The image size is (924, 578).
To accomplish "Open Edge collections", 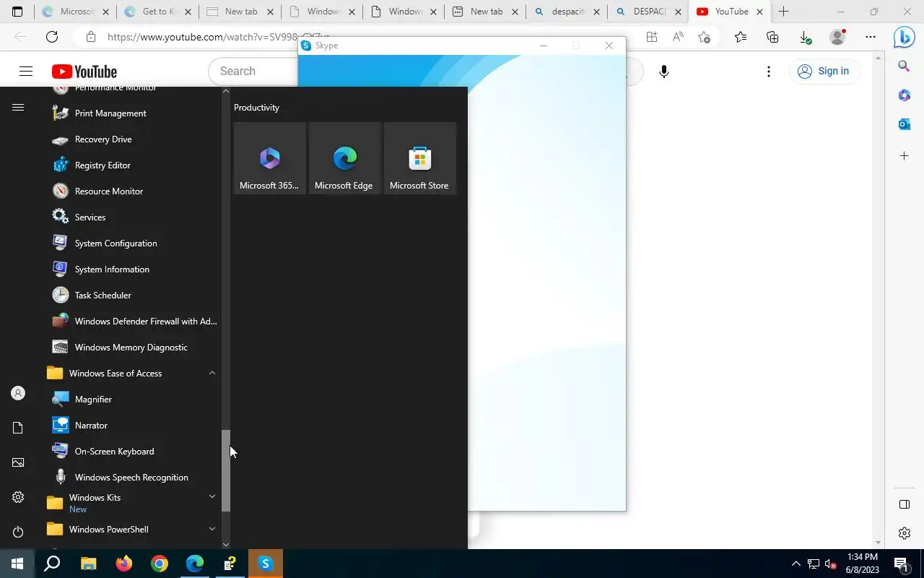I will tap(772, 37).
